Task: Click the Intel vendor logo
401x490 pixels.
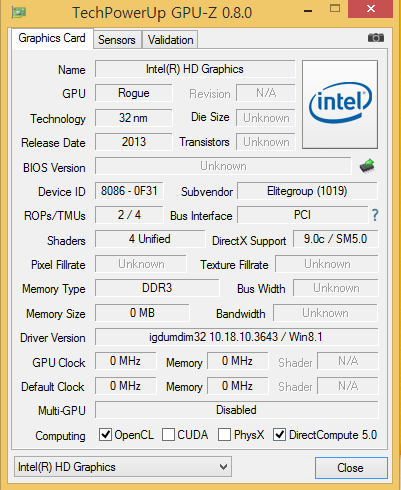Action: (340, 104)
